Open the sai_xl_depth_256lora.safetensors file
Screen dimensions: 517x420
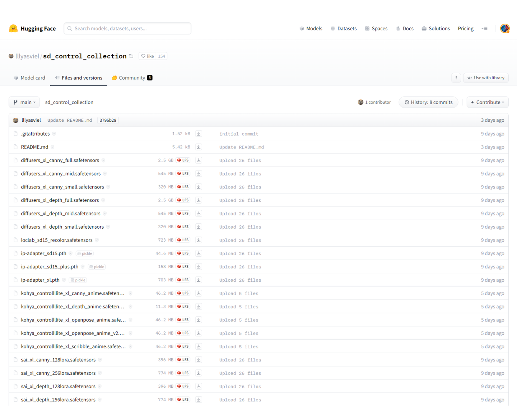coord(58,399)
